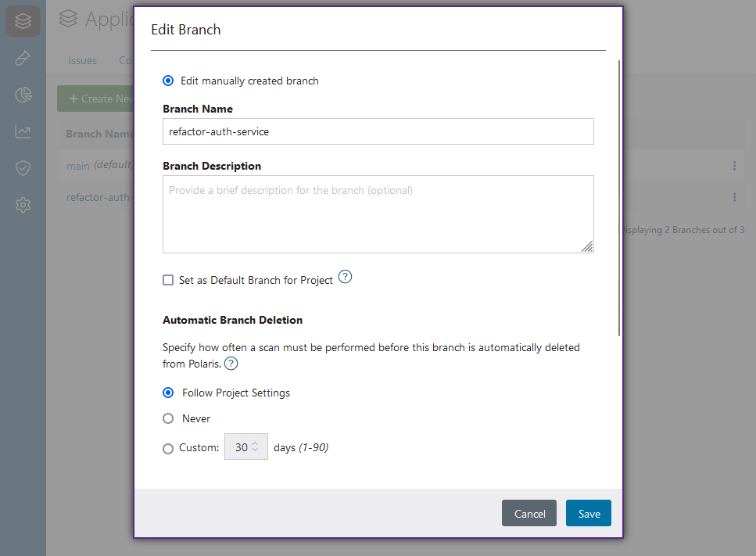Click the test tube icon in sidebar
The width and height of the screenshot is (756, 556).
pos(23,59)
